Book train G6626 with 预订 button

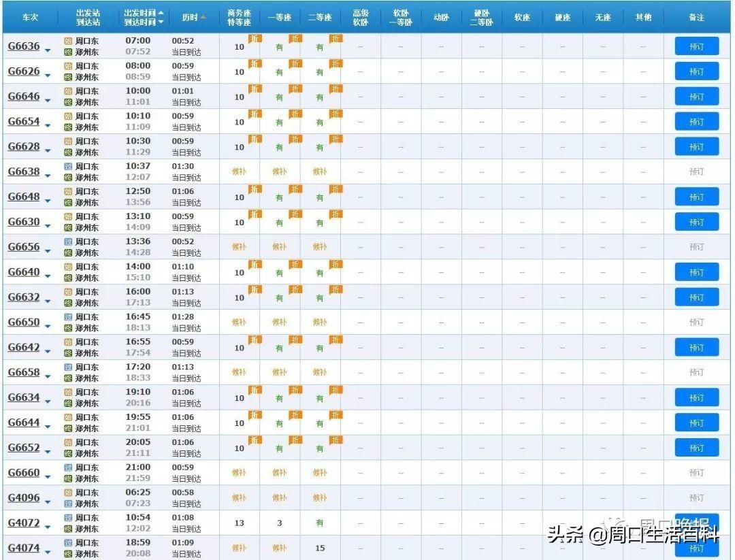[x=697, y=71]
